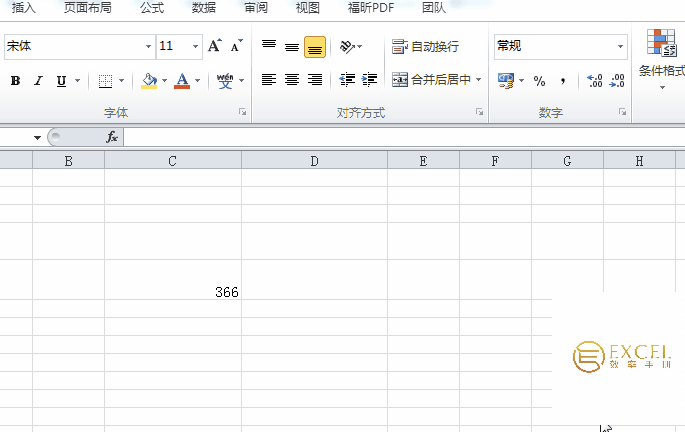Align text right
Screen dimensions: 685x432
[x=315, y=80]
